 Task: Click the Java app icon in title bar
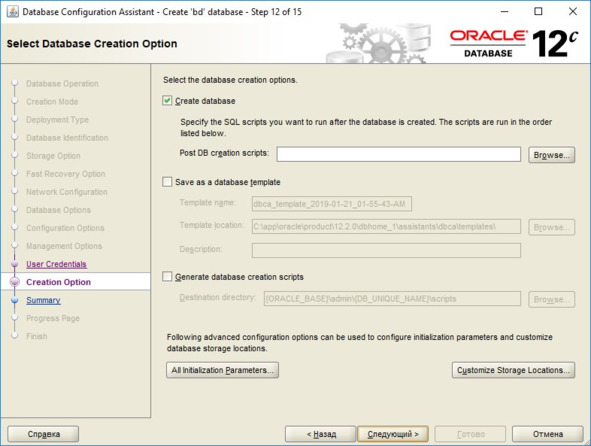[x=12, y=12]
